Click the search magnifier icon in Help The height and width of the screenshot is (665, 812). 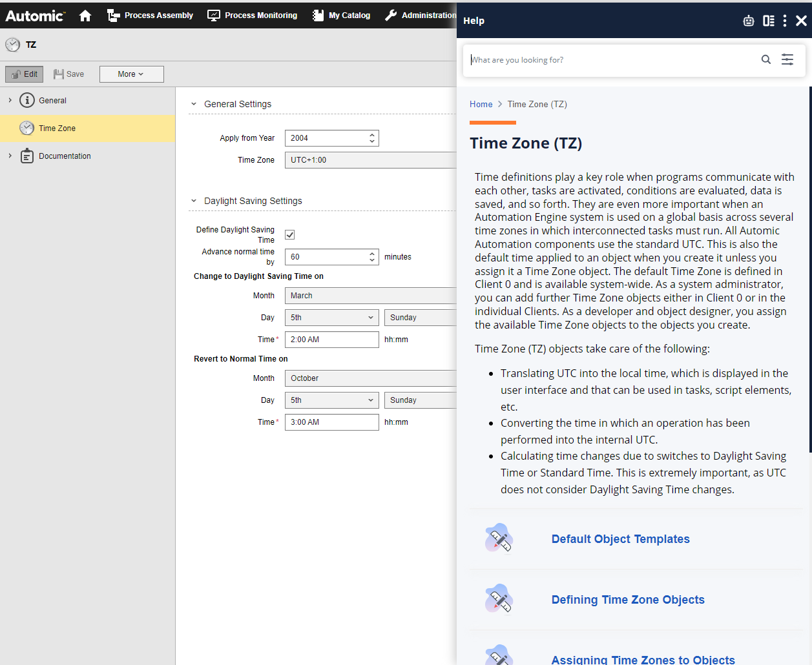pyautogui.click(x=765, y=59)
